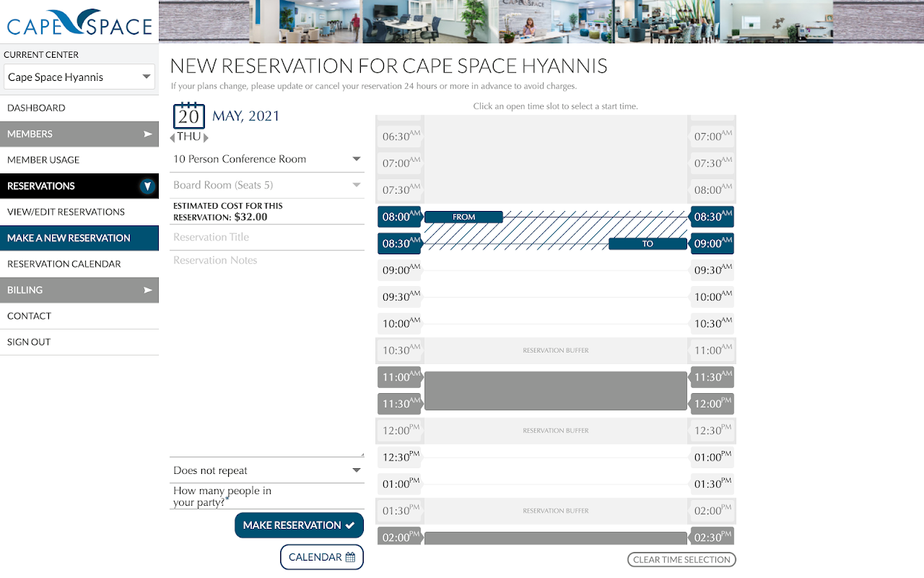
Task: Click the 07:30 AM start time label
Action: pyautogui.click(x=401, y=190)
